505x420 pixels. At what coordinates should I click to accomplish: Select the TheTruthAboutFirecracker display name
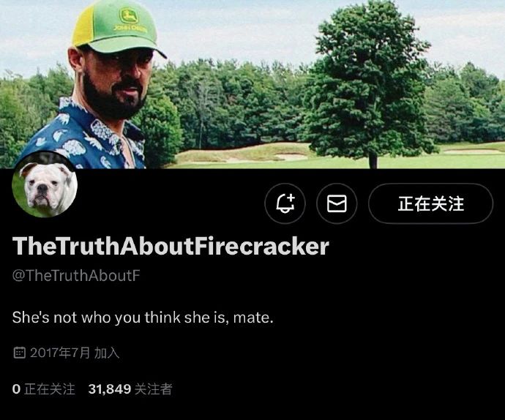tap(171, 246)
